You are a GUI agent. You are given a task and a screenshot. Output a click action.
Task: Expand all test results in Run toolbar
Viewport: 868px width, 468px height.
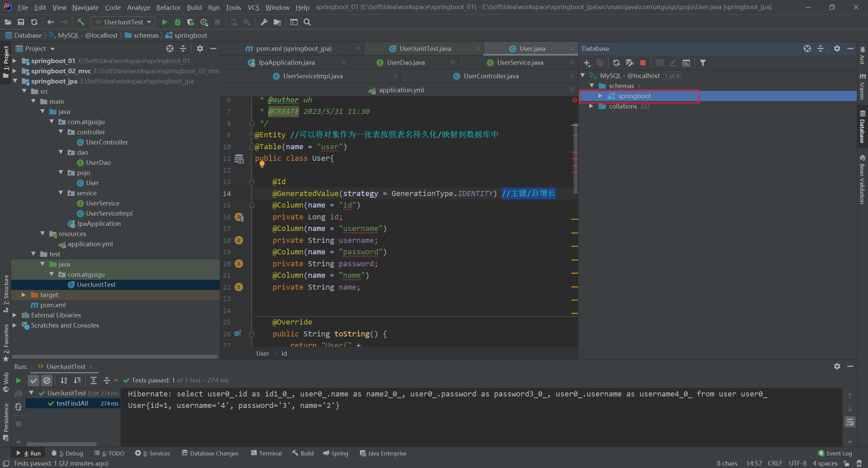94,381
